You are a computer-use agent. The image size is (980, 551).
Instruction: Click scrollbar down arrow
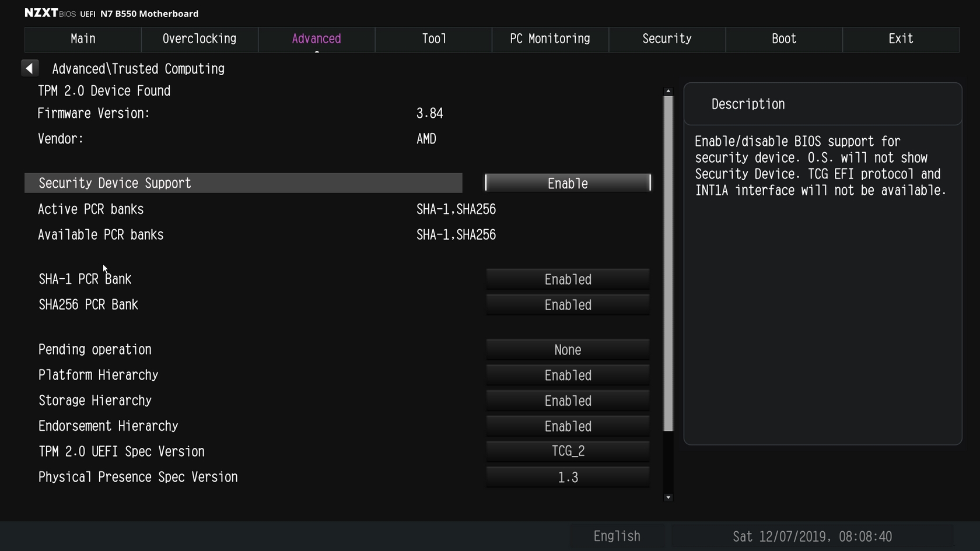668,497
